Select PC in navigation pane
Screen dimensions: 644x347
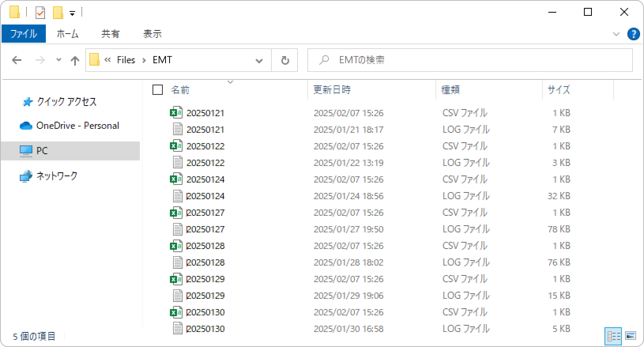click(70, 151)
